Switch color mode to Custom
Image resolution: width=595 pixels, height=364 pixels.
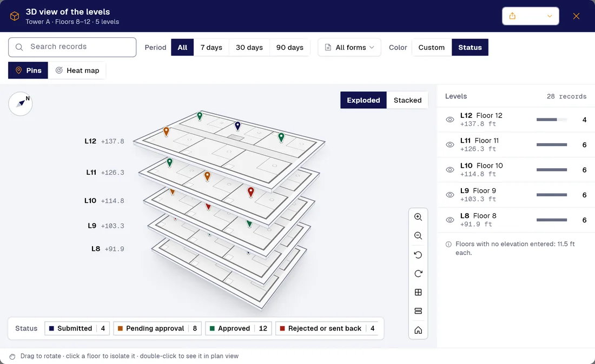[x=432, y=48]
